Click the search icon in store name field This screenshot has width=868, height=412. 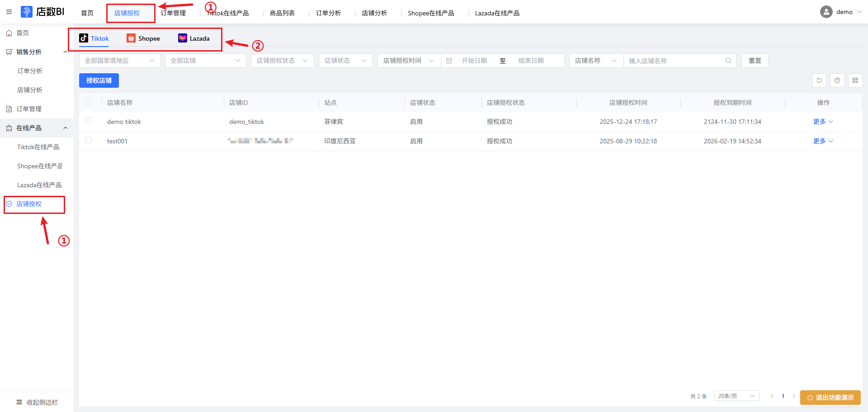point(728,61)
